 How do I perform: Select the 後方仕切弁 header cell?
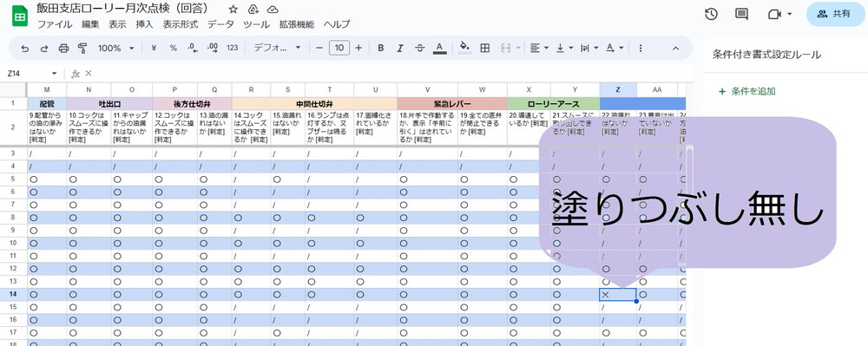point(192,103)
